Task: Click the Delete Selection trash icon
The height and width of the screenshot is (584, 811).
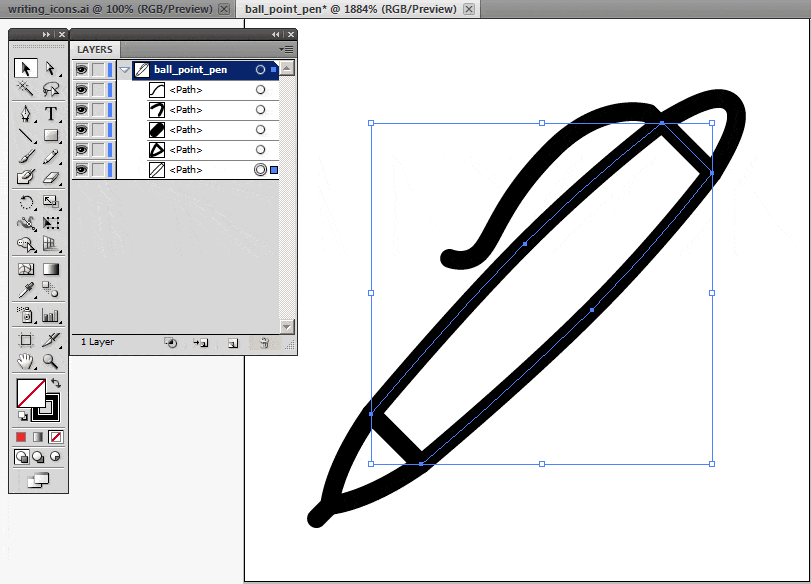Action: point(264,342)
